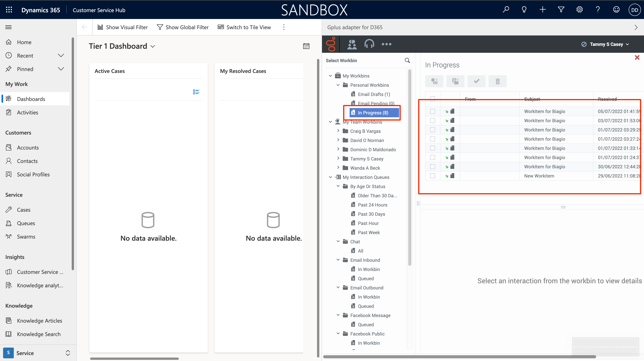Close the workbin panel with red X
The height and width of the screenshot is (361, 644).
637,57
